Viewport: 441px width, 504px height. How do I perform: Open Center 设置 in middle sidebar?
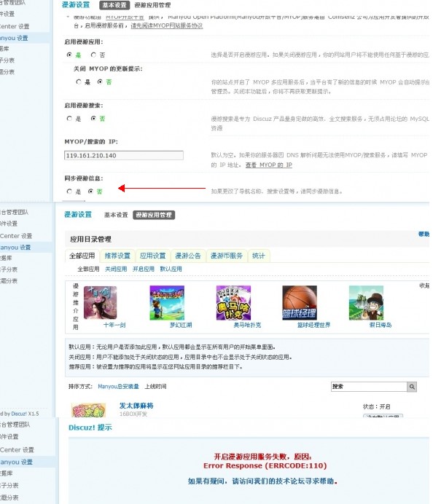point(16,236)
